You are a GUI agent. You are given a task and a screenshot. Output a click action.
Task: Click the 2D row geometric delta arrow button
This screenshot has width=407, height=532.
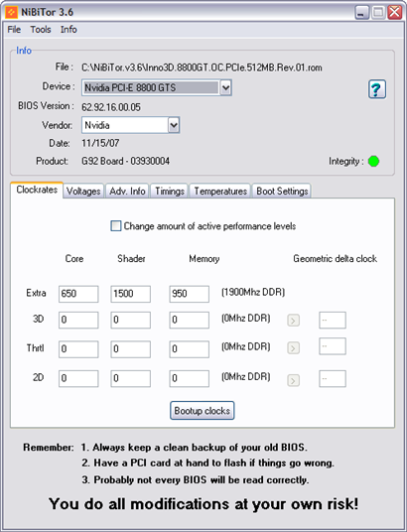click(293, 380)
